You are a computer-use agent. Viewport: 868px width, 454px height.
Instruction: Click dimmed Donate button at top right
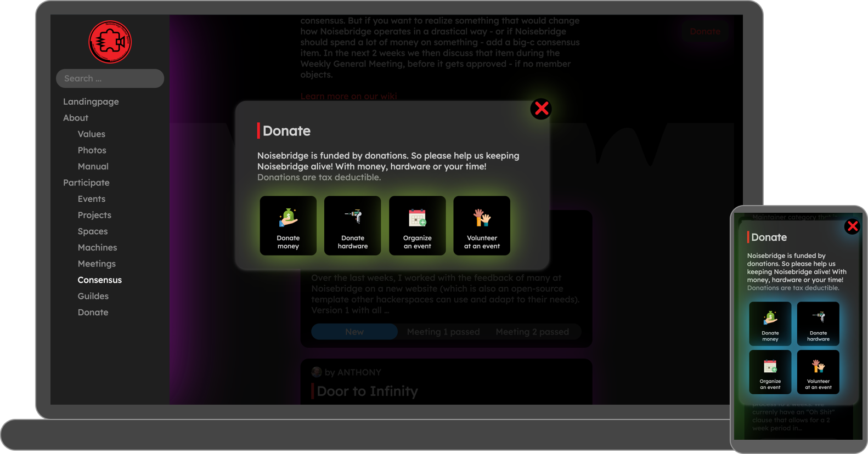pos(705,32)
